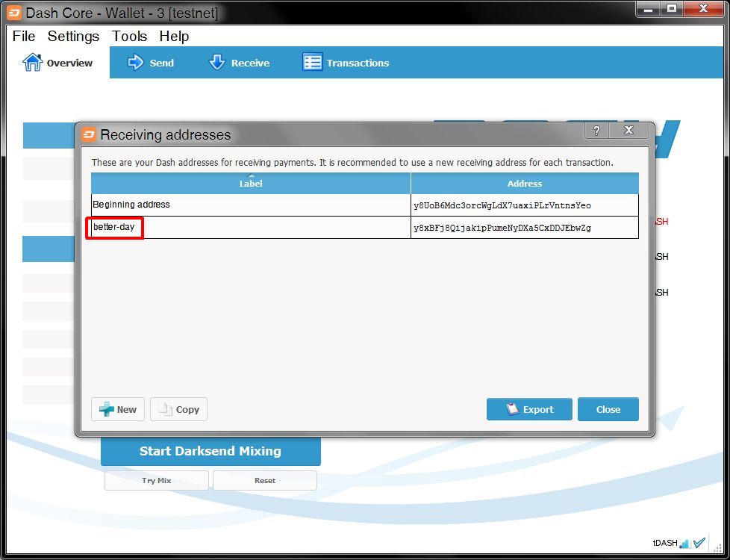Click the Transactions list icon
Viewport: 730px width, 560px height.
tap(313, 62)
